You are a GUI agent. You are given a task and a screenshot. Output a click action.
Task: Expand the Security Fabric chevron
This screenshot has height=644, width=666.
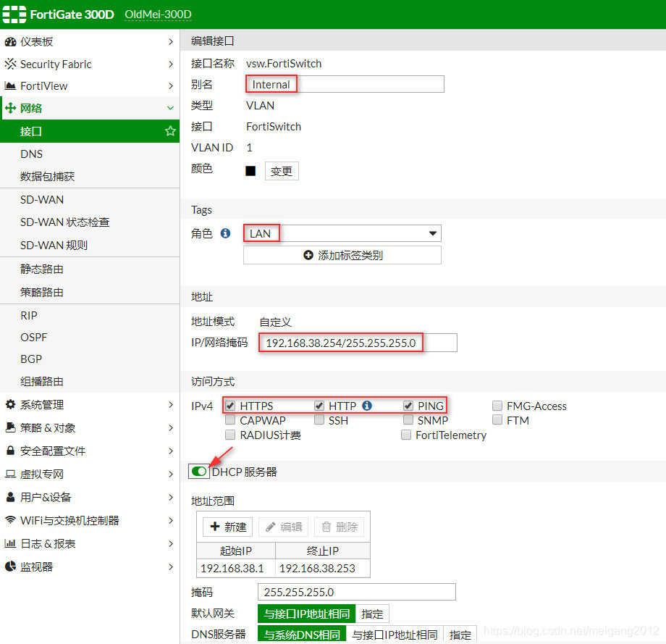pos(170,64)
